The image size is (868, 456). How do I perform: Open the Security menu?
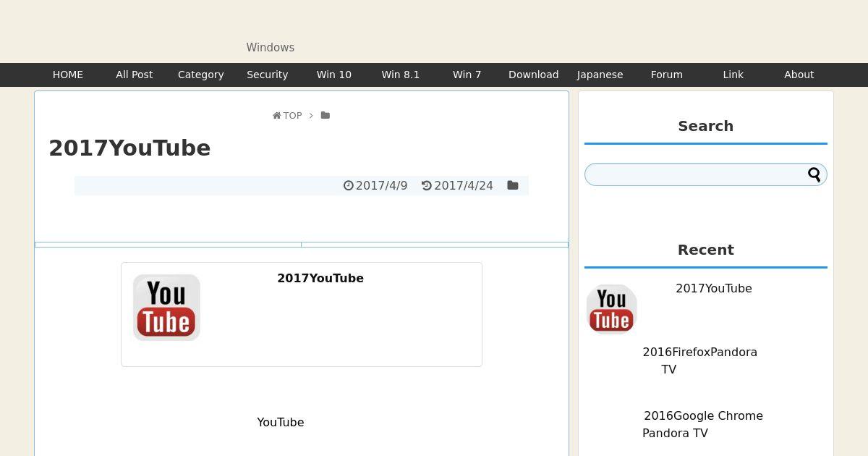point(268,75)
